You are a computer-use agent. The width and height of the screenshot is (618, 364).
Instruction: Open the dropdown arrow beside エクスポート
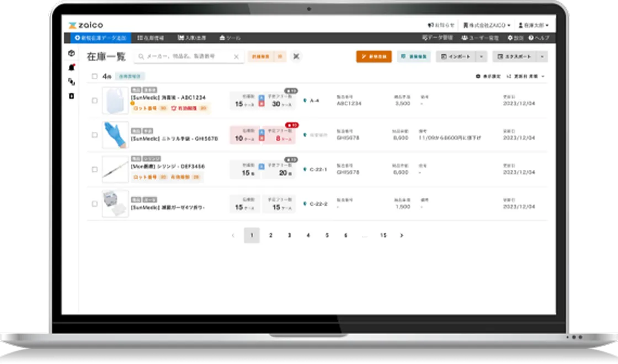tap(542, 57)
